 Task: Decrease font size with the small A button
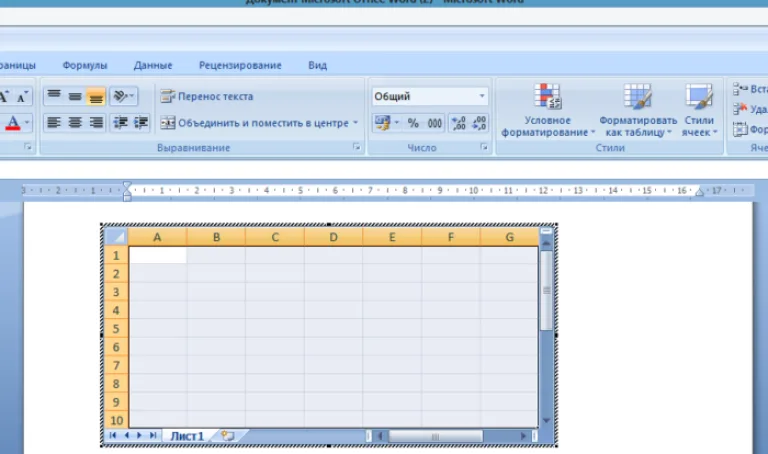(22, 96)
